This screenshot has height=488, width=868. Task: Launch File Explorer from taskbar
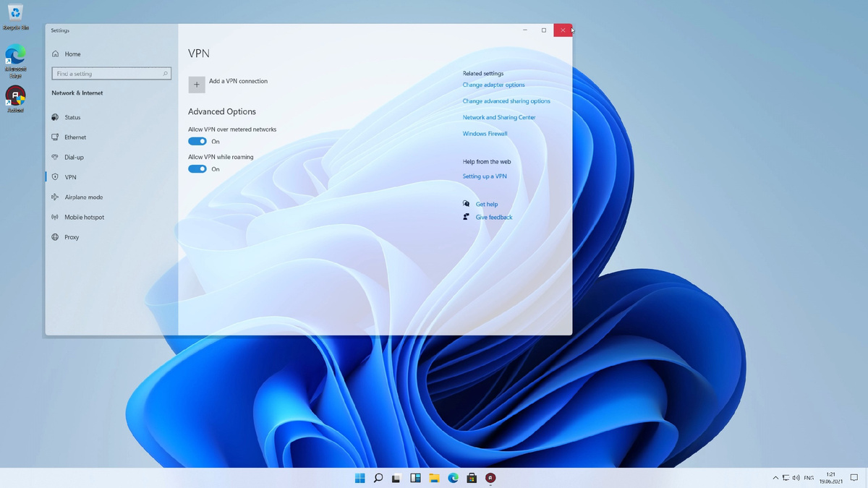pos(434,478)
